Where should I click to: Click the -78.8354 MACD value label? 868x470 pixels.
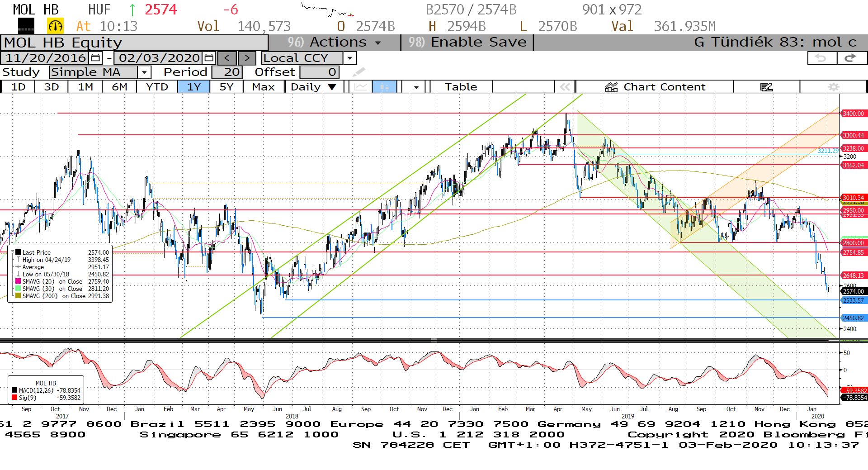(854, 398)
